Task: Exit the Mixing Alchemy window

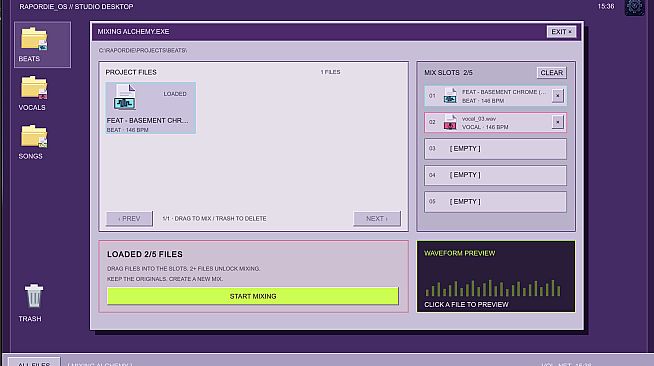Action: click(x=561, y=32)
